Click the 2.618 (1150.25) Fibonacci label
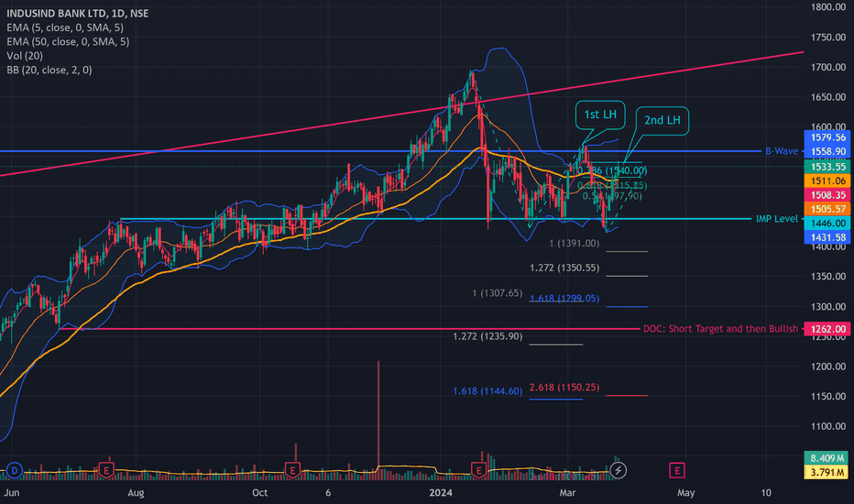 pyautogui.click(x=564, y=388)
